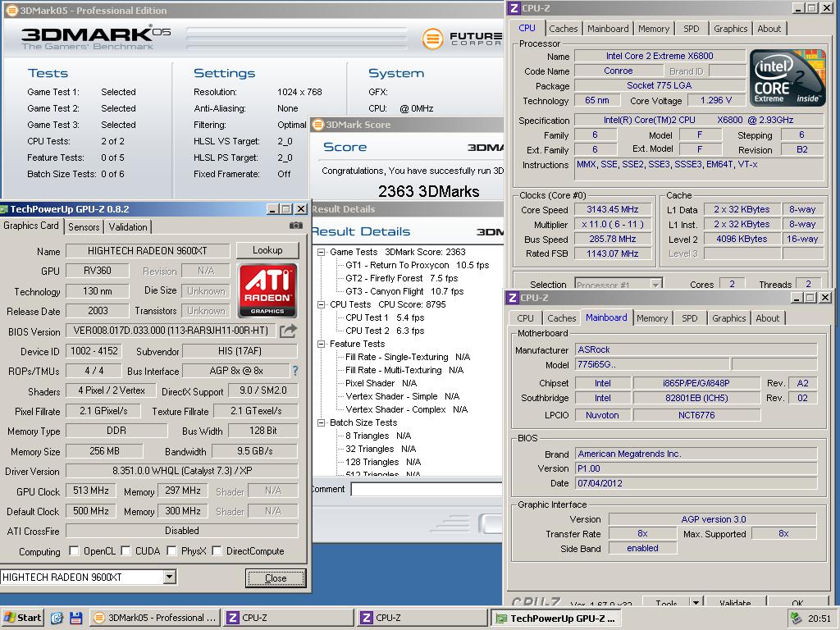Select GT3 - Canyon Flight result
Image resolution: width=840 pixels, height=630 pixels.
(x=404, y=291)
